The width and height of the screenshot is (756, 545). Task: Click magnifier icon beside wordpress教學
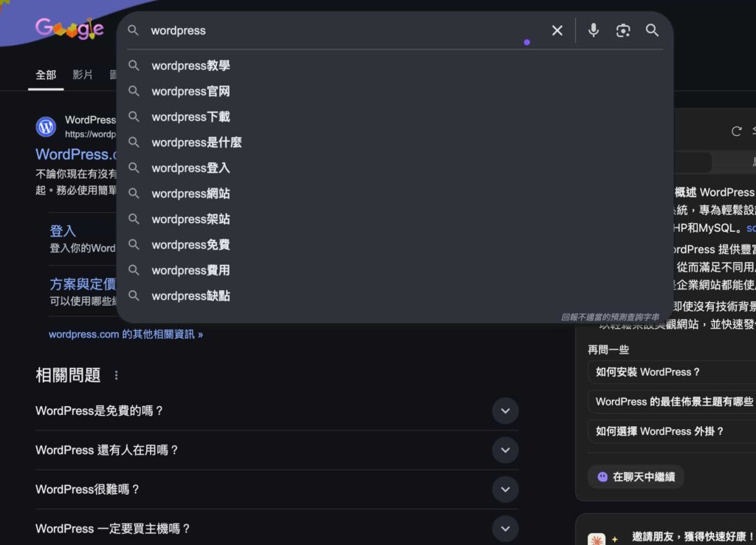[x=134, y=65]
